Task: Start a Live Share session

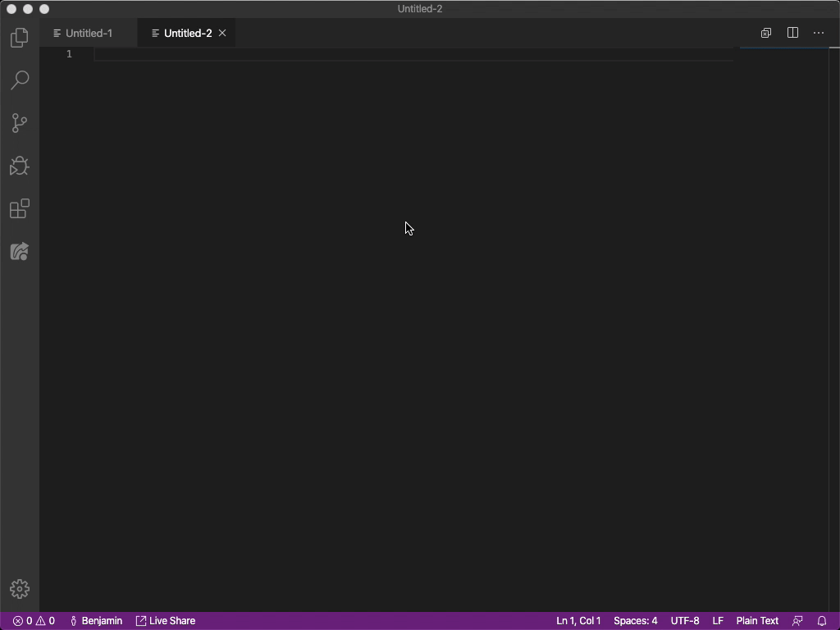Action: point(166,621)
